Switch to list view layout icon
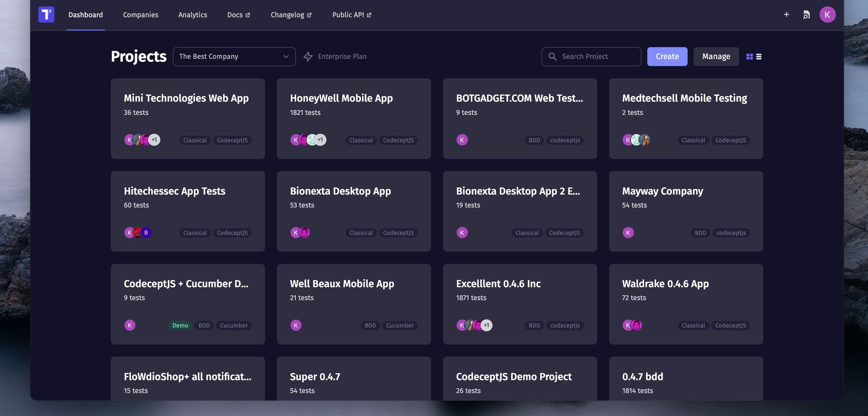The width and height of the screenshot is (868, 416). point(759,56)
